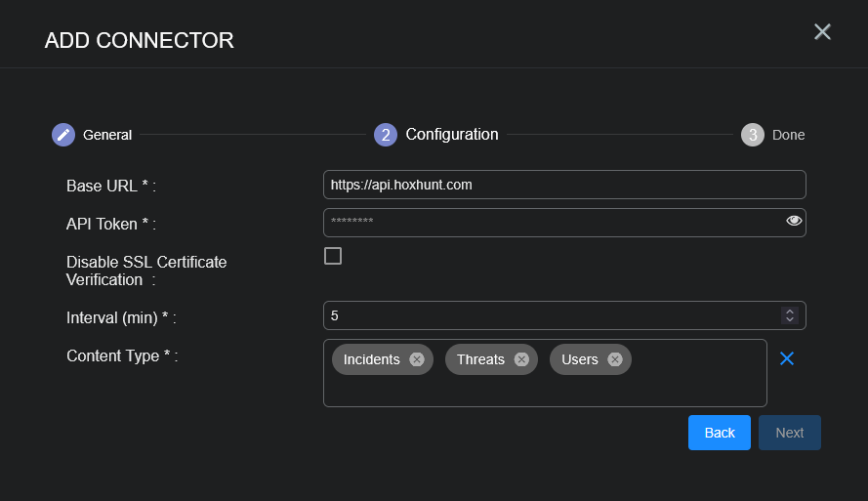Clear all selected content types
This screenshot has width=868, height=501.
click(x=787, y=358)
